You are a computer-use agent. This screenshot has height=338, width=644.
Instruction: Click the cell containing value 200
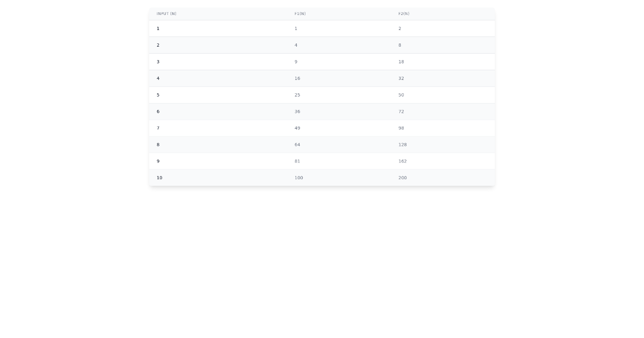pos(402,178)
